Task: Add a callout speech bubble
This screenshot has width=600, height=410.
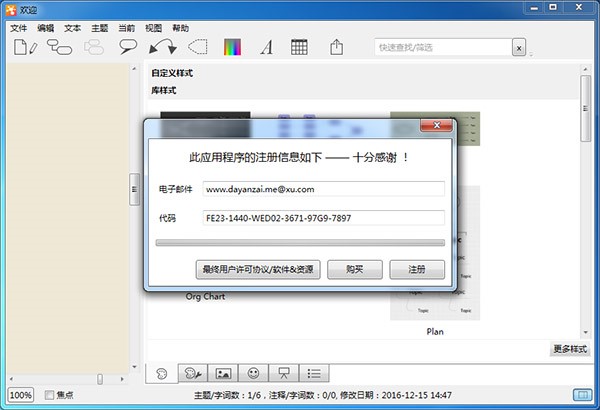Action: 128,47
